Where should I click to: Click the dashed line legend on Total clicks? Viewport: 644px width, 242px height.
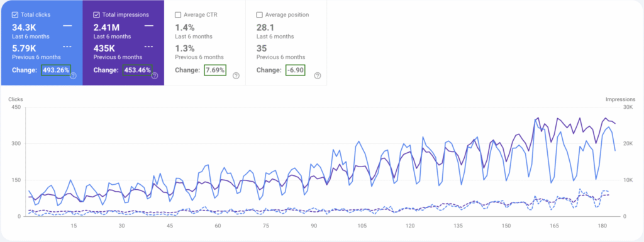pos(67,46)
